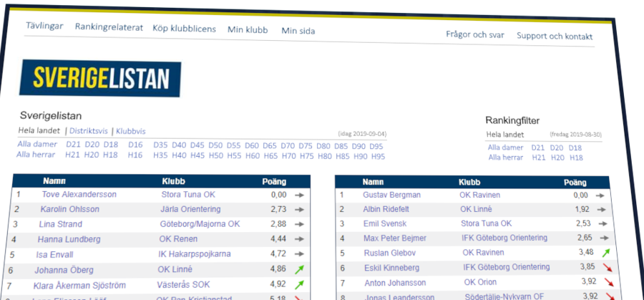
Task: Select Alla damer in Rankingfilter
Action: coord(506,147)
